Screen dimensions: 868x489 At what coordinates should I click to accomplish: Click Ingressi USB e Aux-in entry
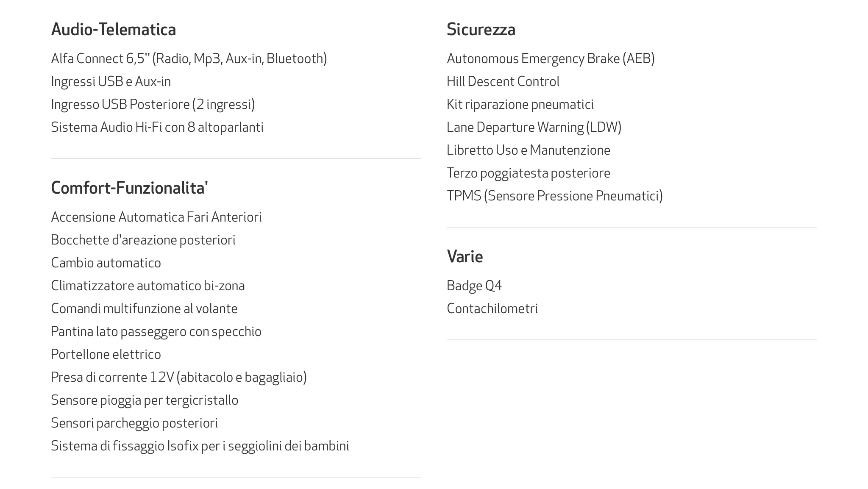pyautogui.click(x=111, y=81)
